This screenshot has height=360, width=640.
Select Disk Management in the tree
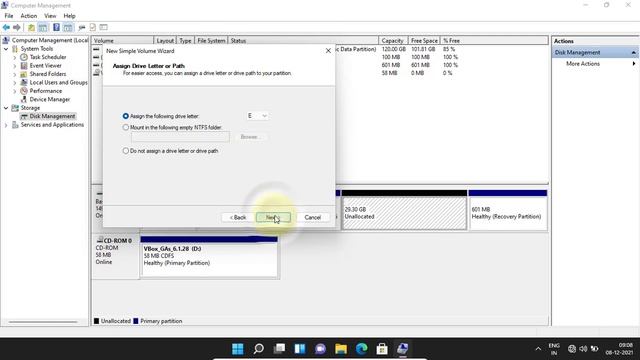52,116
